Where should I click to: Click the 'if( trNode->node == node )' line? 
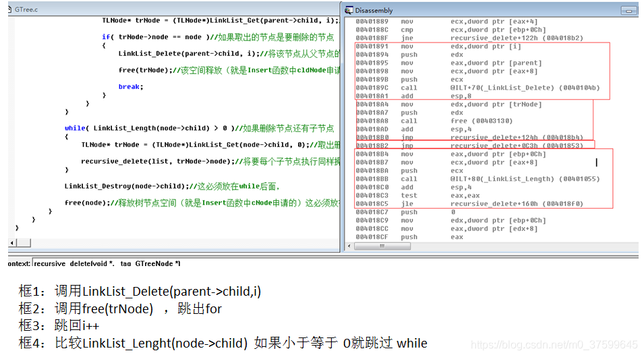[218, 37]
